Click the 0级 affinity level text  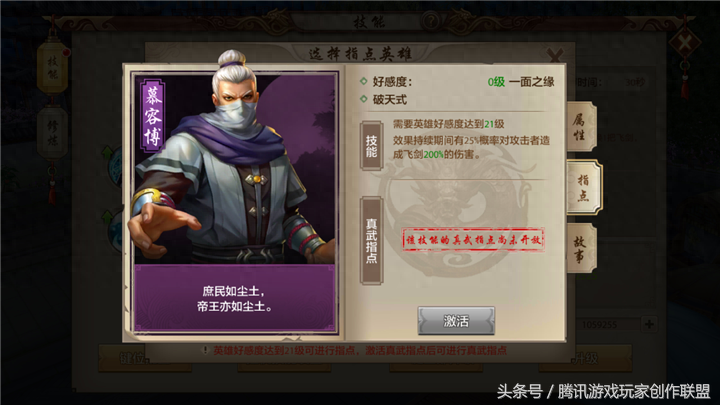pyautogui.click(x=496, y=82)
